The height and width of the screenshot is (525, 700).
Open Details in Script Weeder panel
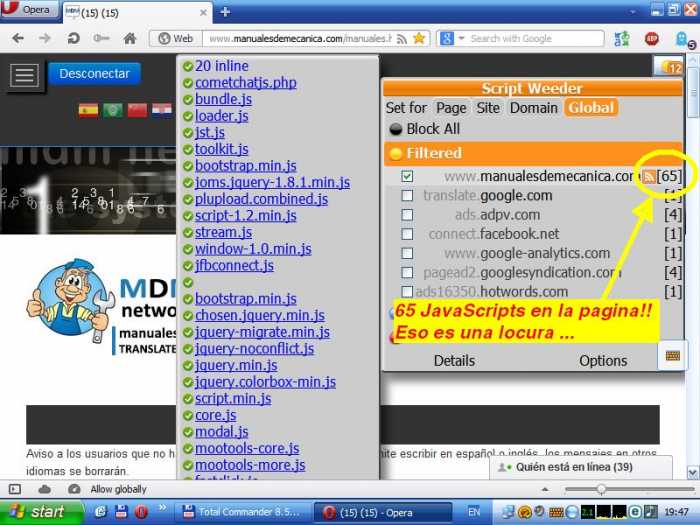454,361
